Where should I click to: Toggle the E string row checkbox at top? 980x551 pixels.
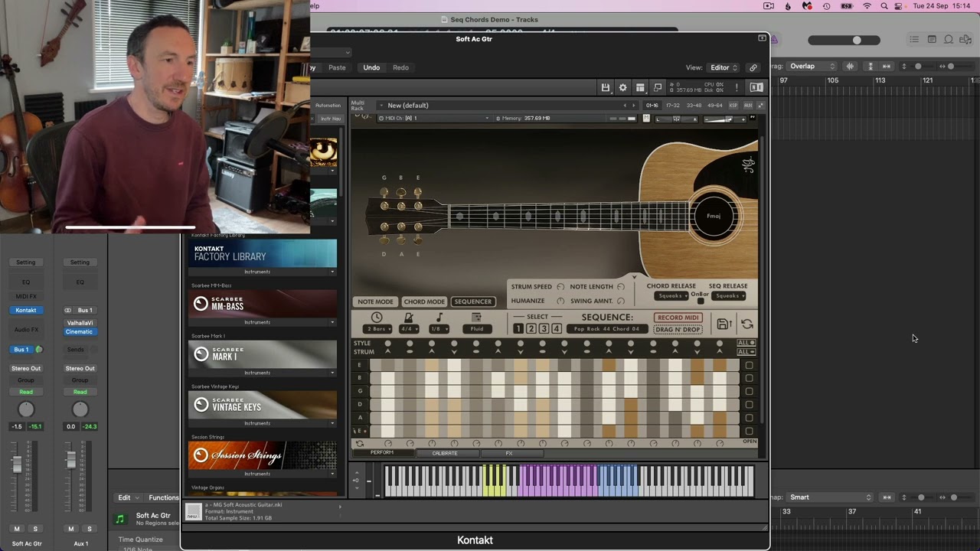[x=749, y=365]
